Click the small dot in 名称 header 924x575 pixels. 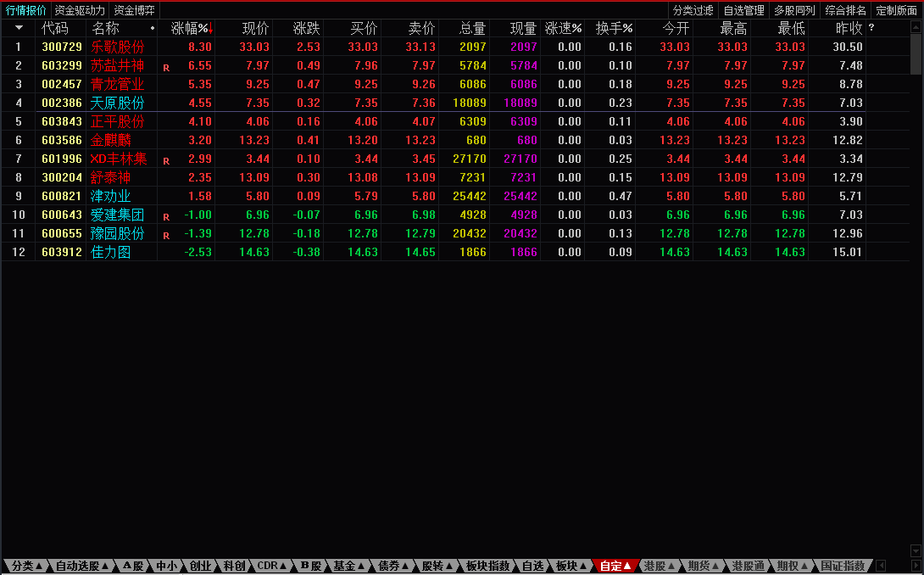pyautogui.click(x=153, y=28)
